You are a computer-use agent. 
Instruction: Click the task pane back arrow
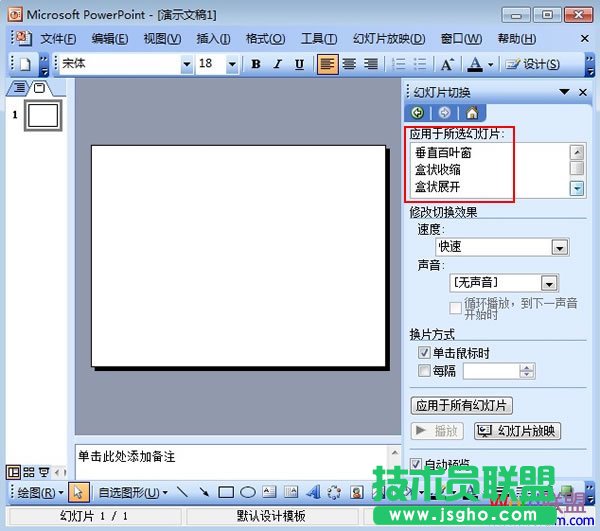(x=417, y=113)
